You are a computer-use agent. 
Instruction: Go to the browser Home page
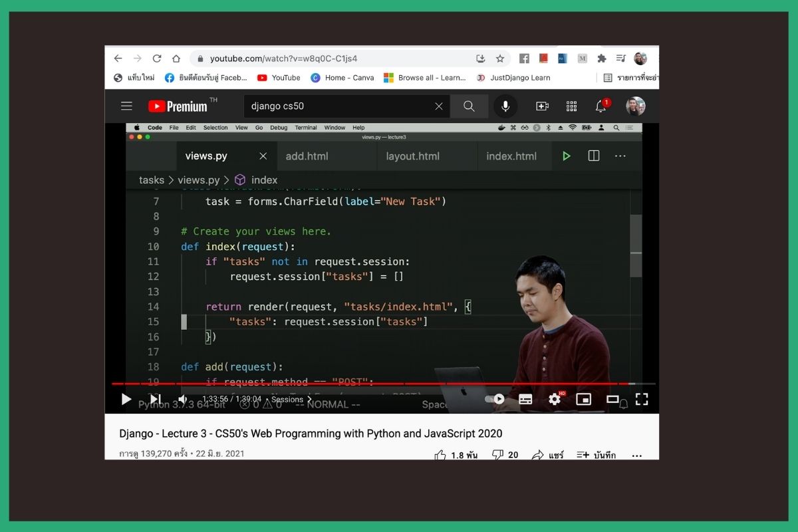point(176,59)
